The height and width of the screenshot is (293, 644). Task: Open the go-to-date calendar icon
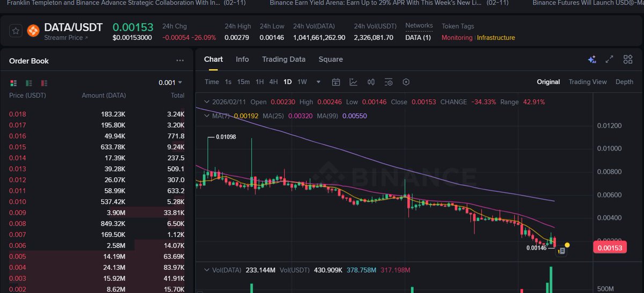point(336,82)
